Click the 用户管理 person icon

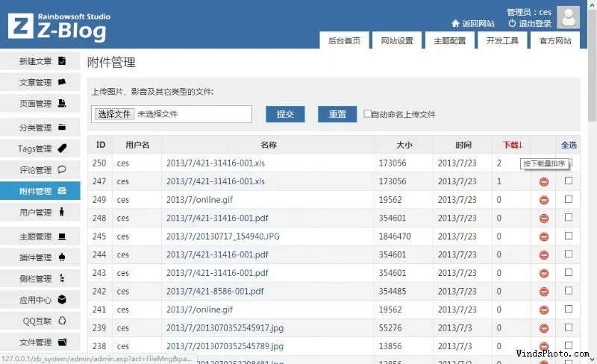coord(62,212)
